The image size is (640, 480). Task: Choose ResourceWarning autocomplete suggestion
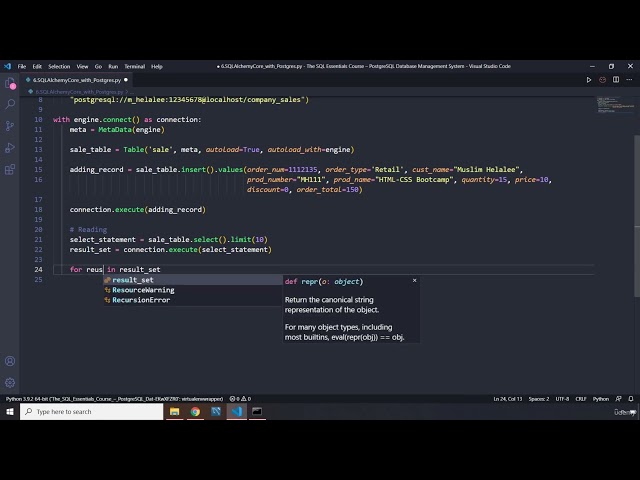tap(193, 290)
